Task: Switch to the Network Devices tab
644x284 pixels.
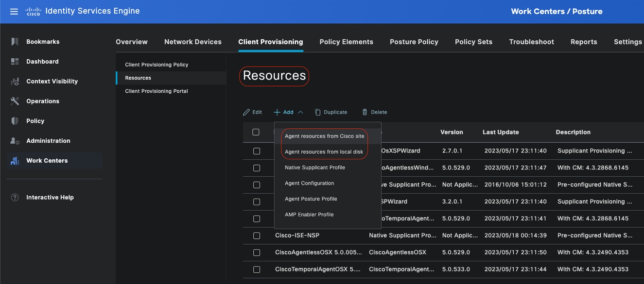Action: point(193,42)
